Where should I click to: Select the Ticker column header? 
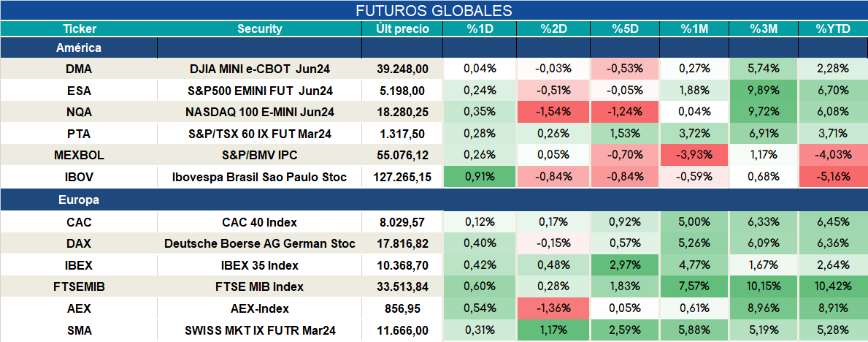point(79,28)
